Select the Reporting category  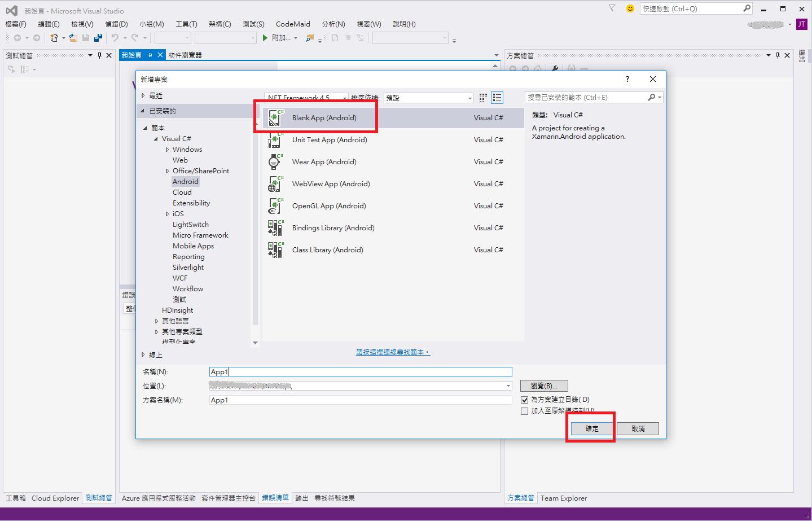188,257
